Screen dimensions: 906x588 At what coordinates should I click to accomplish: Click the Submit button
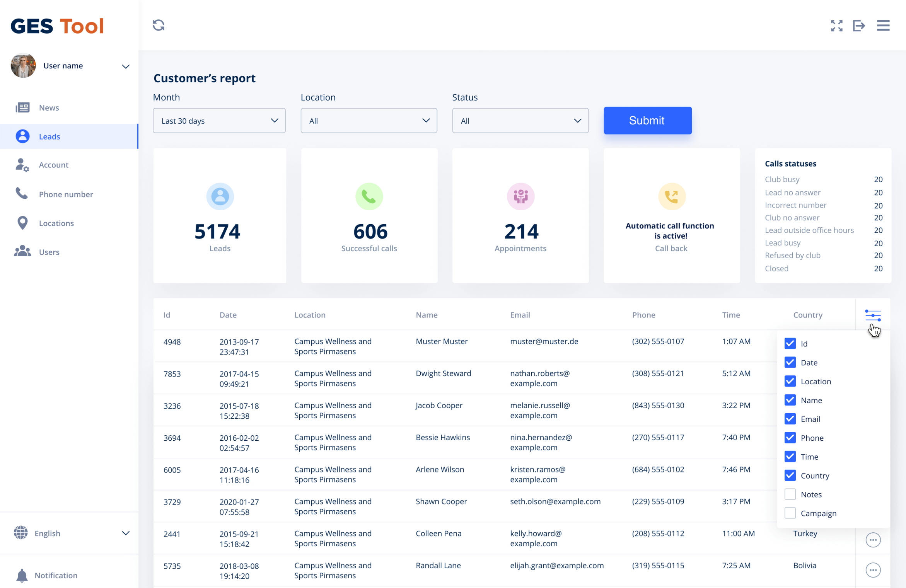647,120
